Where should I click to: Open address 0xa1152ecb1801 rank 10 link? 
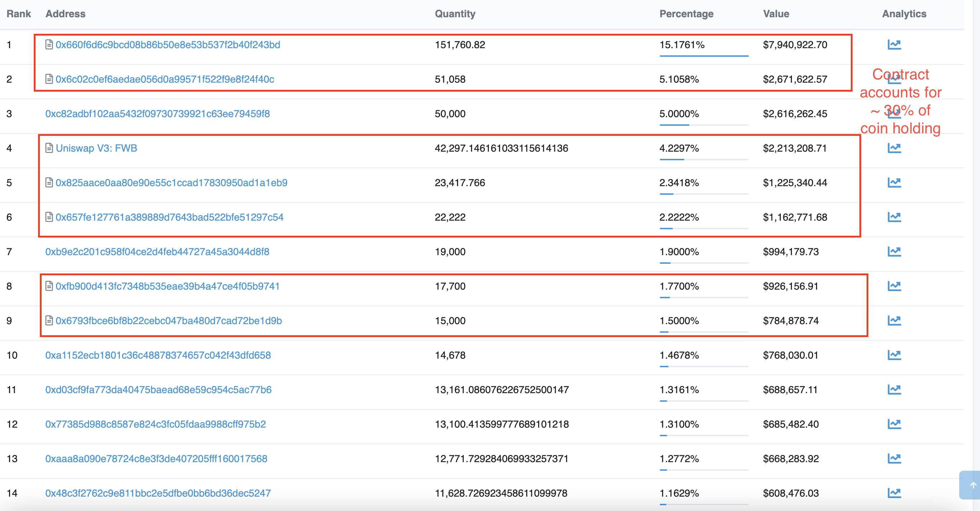click(158, 355)
